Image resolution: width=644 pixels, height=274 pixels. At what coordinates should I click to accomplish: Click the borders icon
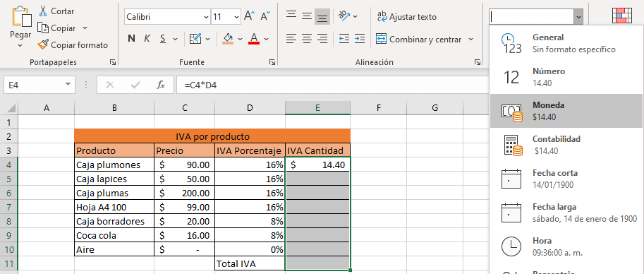coord(195,39)
